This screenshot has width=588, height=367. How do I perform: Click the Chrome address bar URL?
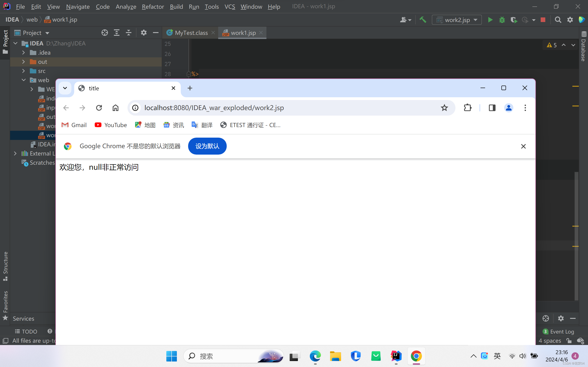click(x=214, y=108)
